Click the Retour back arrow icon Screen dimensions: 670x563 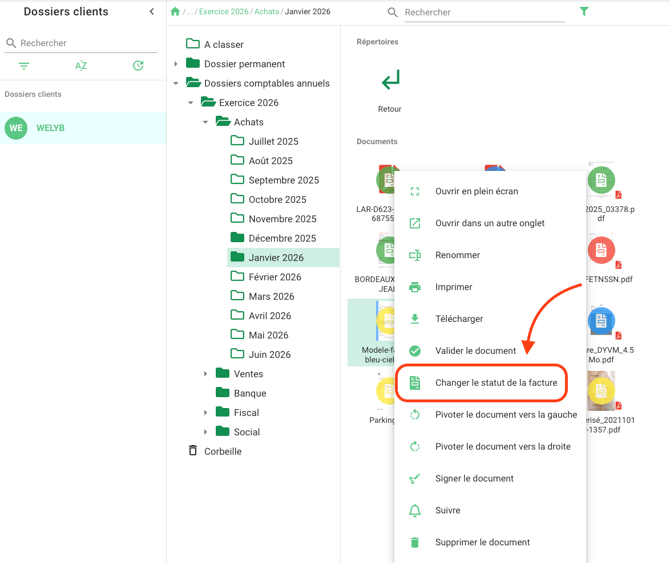pos(390,80)
